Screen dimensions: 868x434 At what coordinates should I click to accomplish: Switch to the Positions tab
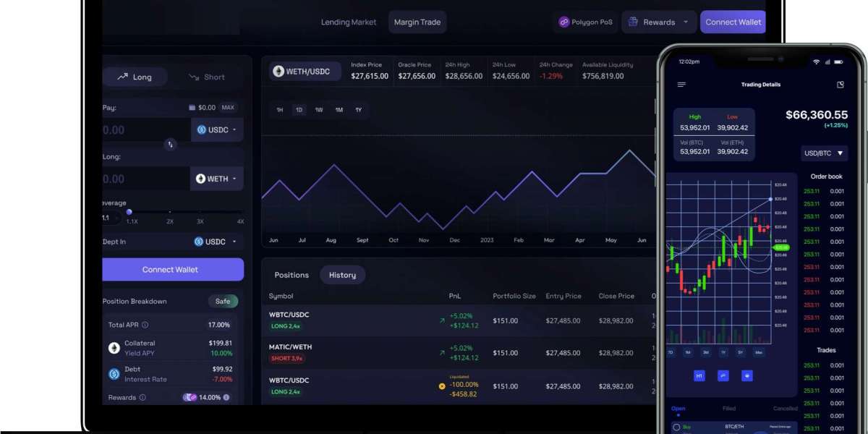(292, 275)
